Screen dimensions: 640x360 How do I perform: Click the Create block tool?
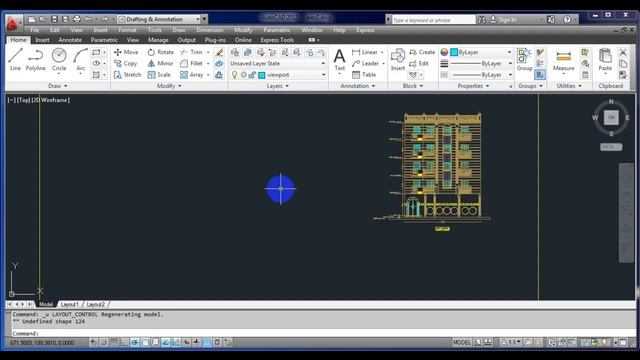(422, 52)
